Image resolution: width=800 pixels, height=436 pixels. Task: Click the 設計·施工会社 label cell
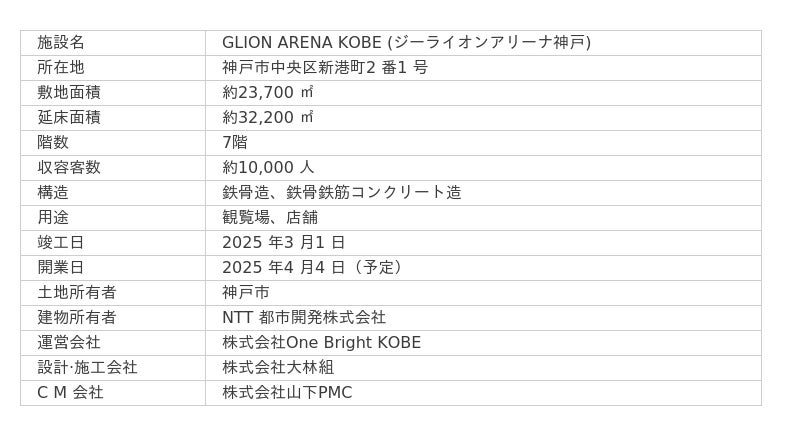coord(87,367)
